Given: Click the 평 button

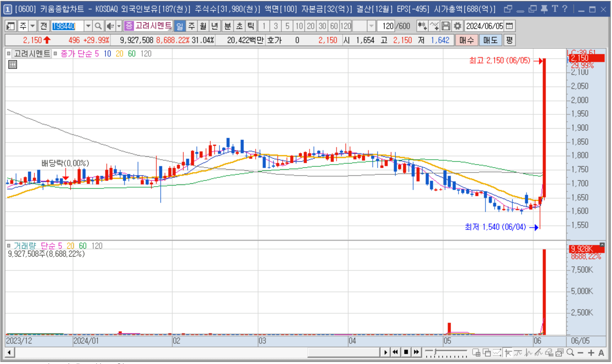Looking at the screenshot, I should click(509, 40).
